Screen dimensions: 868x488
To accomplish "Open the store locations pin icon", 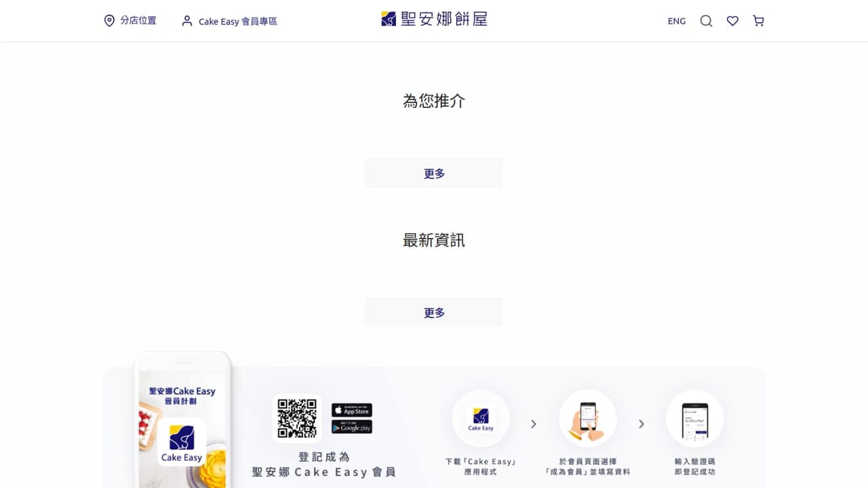I will [x=109, y=21].
